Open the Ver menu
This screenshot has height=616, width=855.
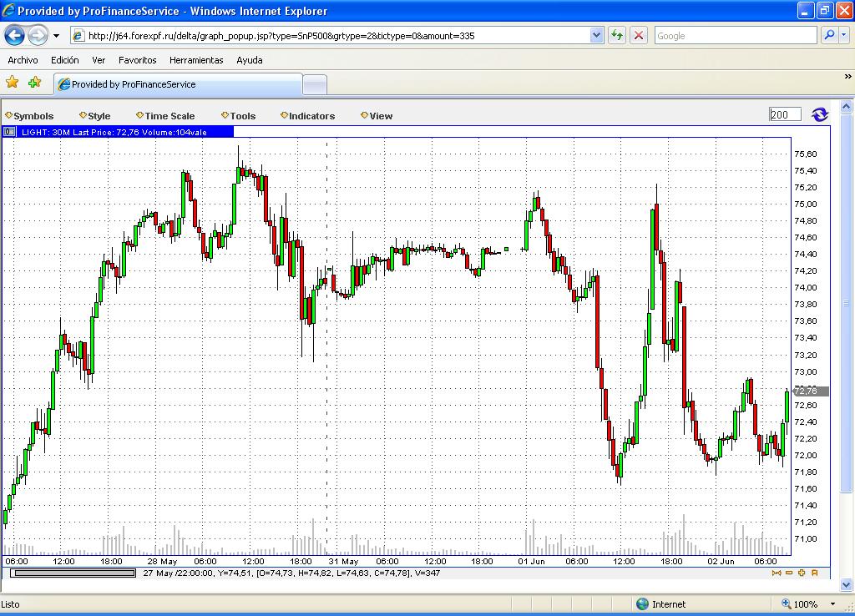99,60
